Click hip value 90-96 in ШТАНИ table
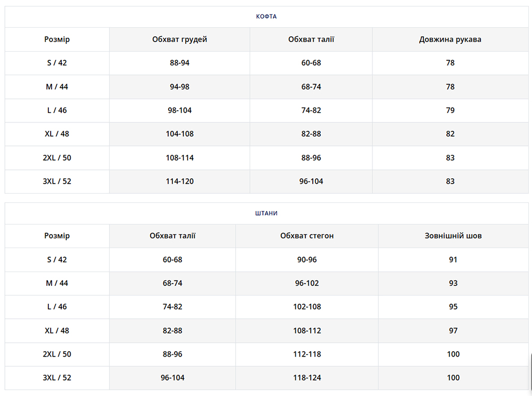Screen dimensions: 532x396 307,260
